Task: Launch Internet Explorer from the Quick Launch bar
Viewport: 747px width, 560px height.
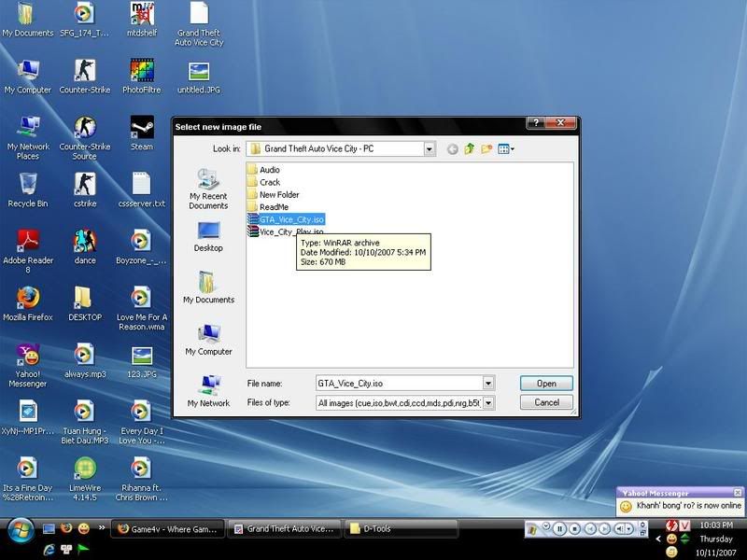Action: pyautogui.click(x=49, y=550)
